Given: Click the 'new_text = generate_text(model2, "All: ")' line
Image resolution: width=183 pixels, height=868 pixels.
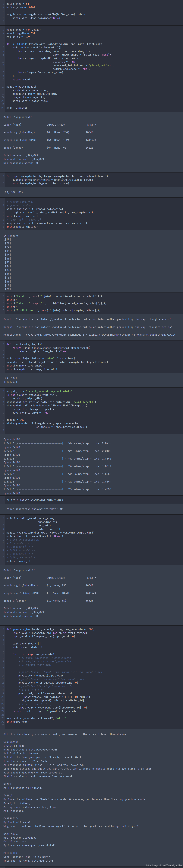Looking at the screenshot, I should tap(37, 718).
